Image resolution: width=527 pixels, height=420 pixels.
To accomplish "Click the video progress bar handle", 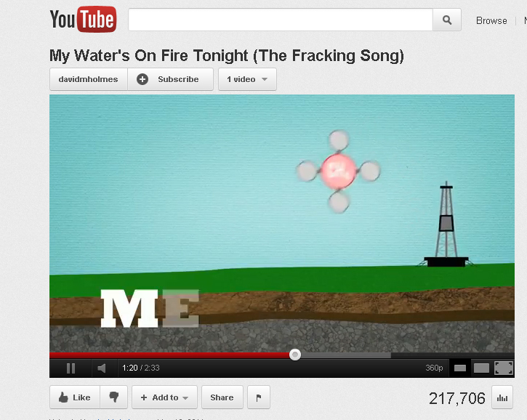I will point(295,355).
